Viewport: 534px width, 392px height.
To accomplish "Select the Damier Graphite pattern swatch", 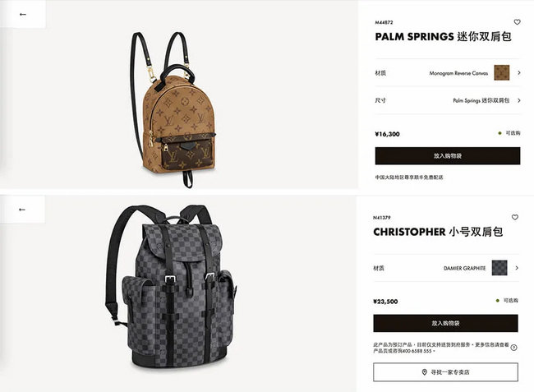I will coord(499,268).
